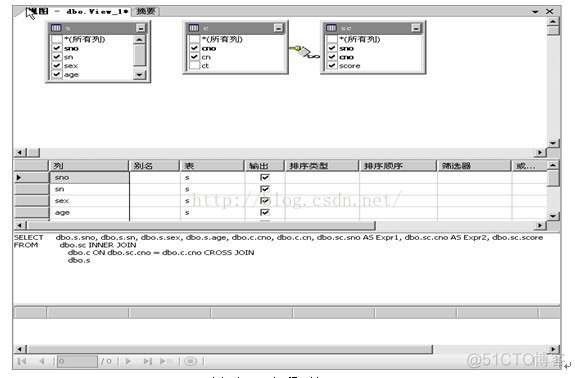
Task: Toggle output checkbox for the sno row
Action: 264,177
